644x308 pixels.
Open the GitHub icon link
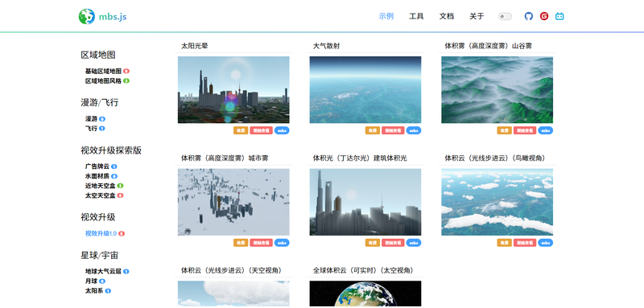point(529,16)
